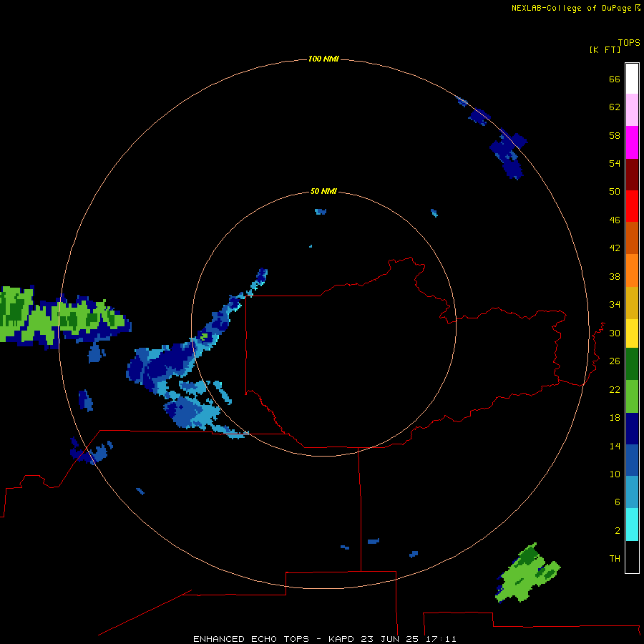644x644 pixels.
Task: Click the light green legend swatch
Action: pyautogui.click(x=632, y=396)
